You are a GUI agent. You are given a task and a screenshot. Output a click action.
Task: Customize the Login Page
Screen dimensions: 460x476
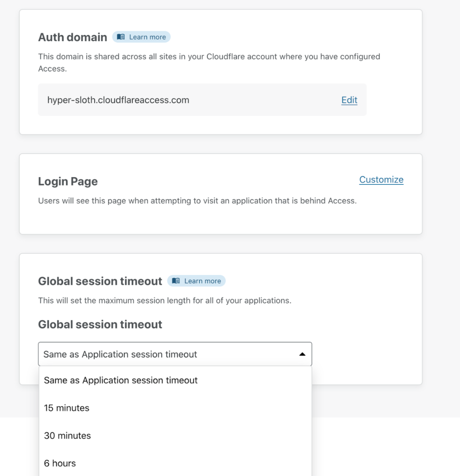(x=381, y=180)
